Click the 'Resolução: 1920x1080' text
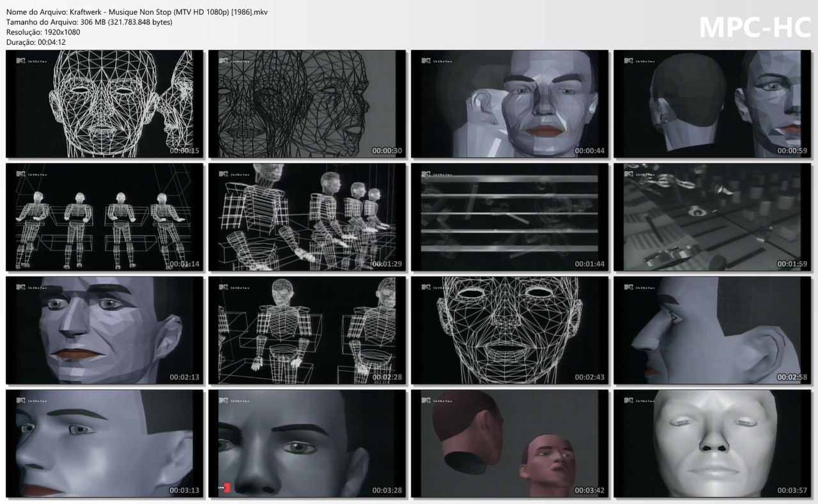 (x=43, y=32)
